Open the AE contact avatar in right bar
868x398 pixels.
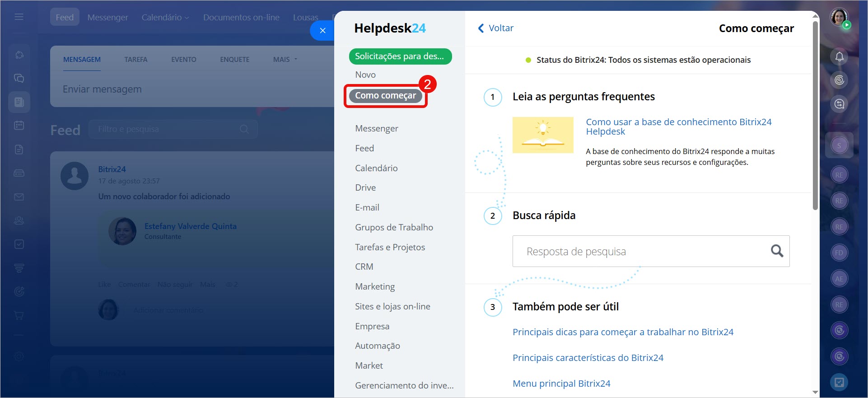click(839, 279)
